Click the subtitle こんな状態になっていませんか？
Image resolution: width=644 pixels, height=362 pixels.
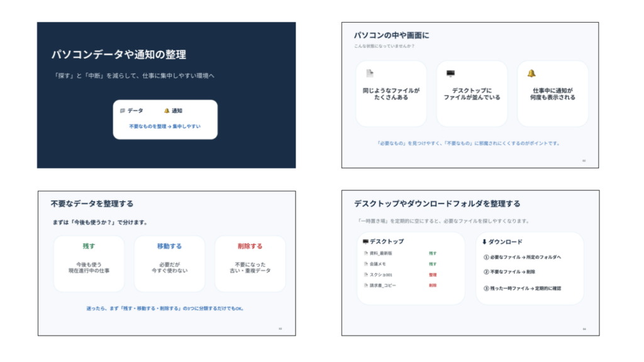pyautogui.click(x=384, y=46)
